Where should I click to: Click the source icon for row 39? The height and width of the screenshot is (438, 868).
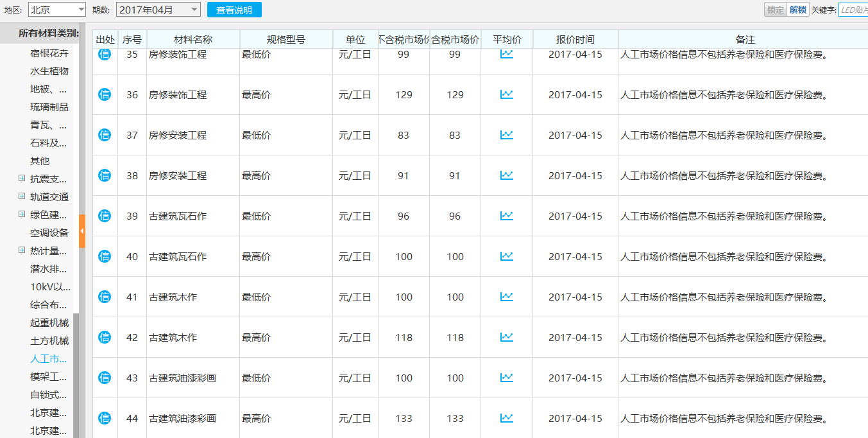[105, 216]
